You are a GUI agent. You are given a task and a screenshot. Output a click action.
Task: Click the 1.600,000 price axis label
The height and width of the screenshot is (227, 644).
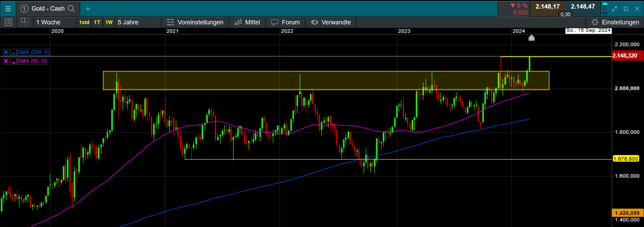coord(627,176)
